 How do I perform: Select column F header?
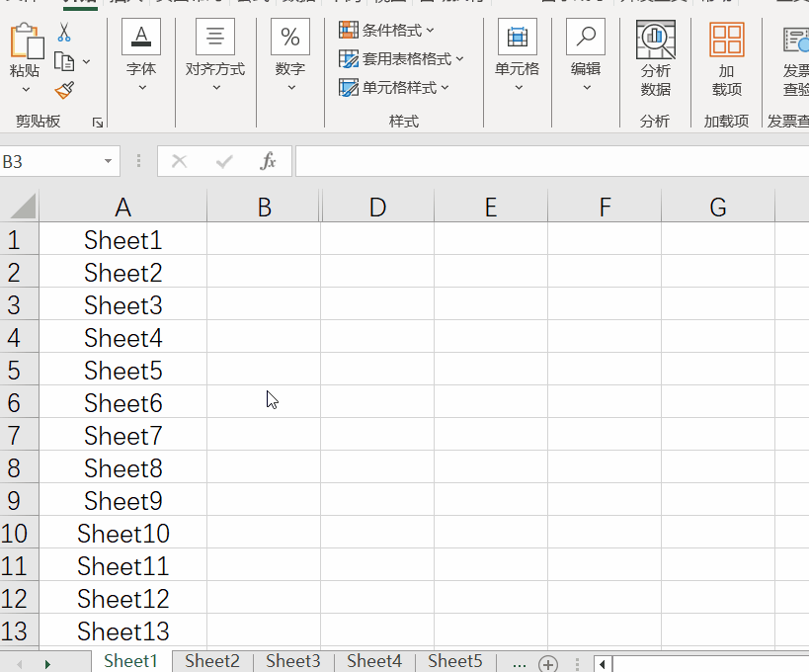(x=605, y=207)
